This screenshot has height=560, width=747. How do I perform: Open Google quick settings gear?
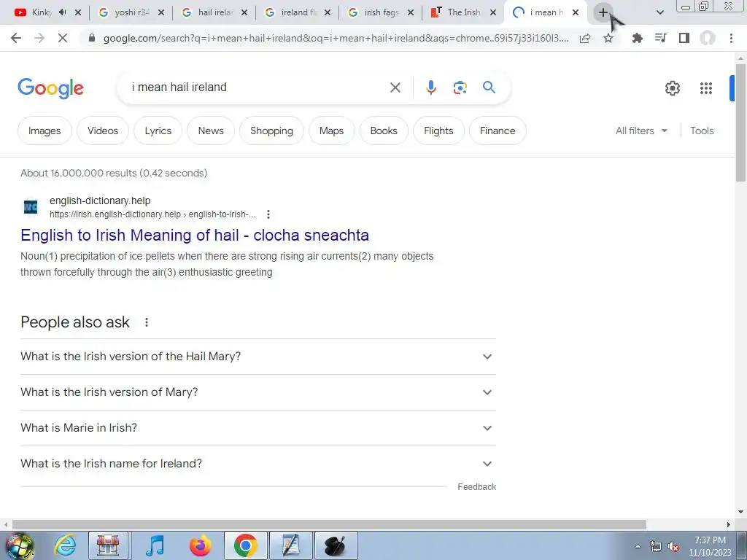click(x=672, y=88)
